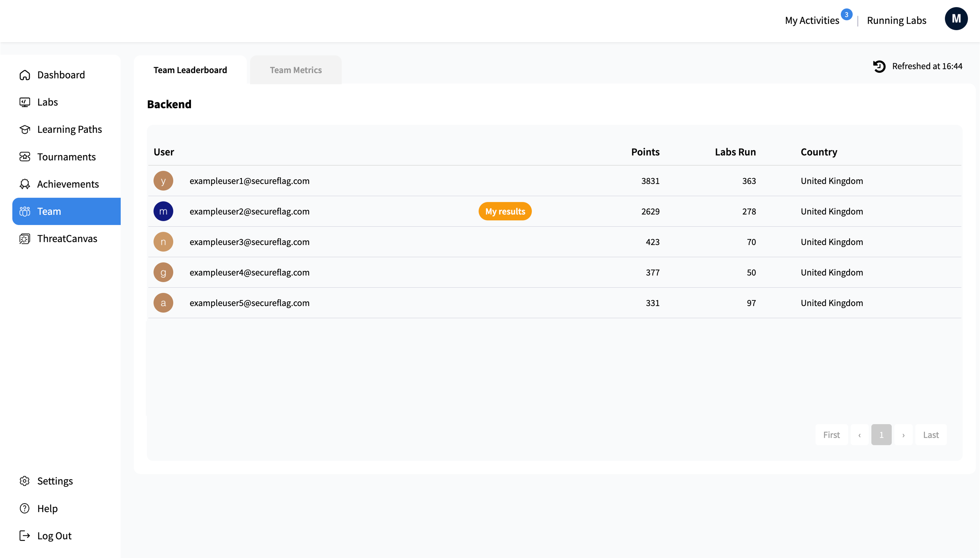The image size is (980, 558).
Task: Click the Points column header
Action: [x=645, y=152]
